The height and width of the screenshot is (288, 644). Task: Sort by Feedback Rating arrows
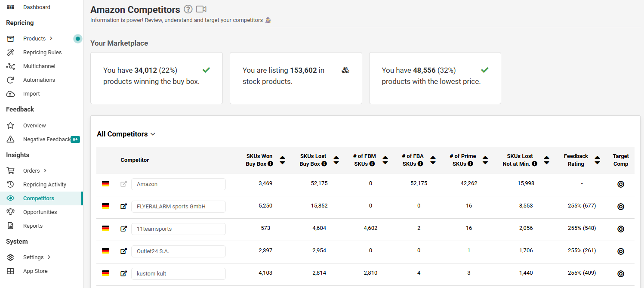click(597, 160)
